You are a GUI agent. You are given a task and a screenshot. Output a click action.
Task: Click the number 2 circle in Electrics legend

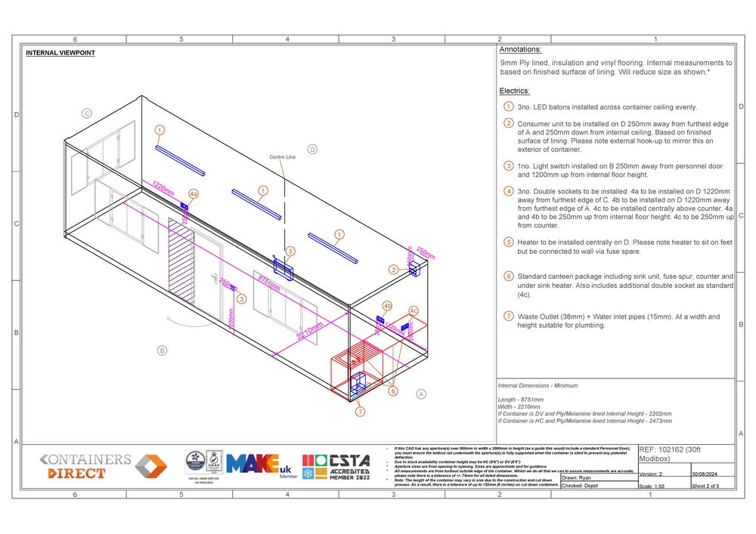(x=509, y=123)
